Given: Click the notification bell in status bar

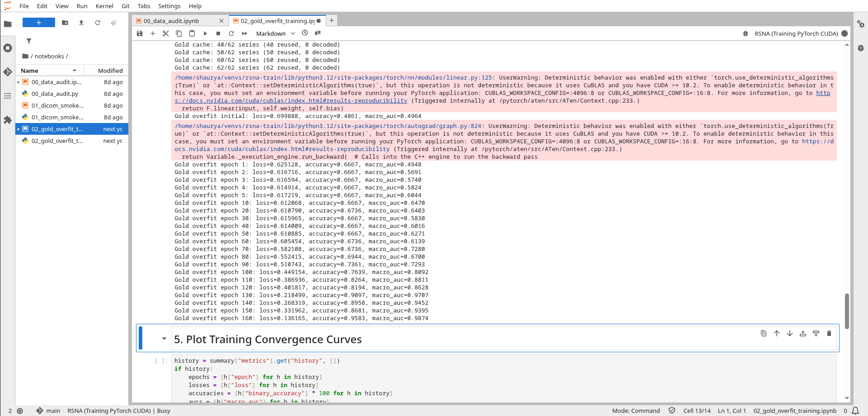Looking at the screenshot, I should pos(855,411).
